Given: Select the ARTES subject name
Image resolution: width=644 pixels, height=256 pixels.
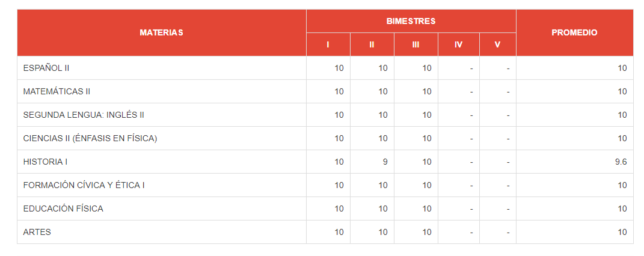Looking at the screenshot, I should (x=37, y=232).
